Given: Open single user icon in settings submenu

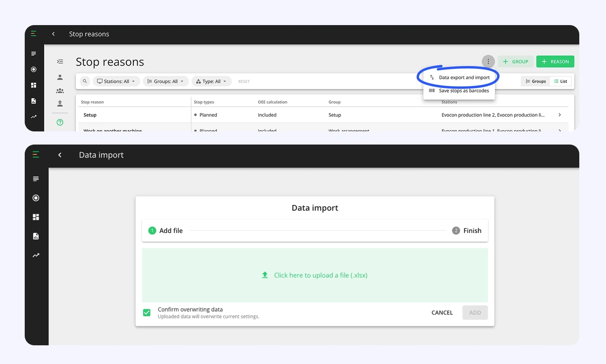Looking at the screenshot, I should pos(60,77).
